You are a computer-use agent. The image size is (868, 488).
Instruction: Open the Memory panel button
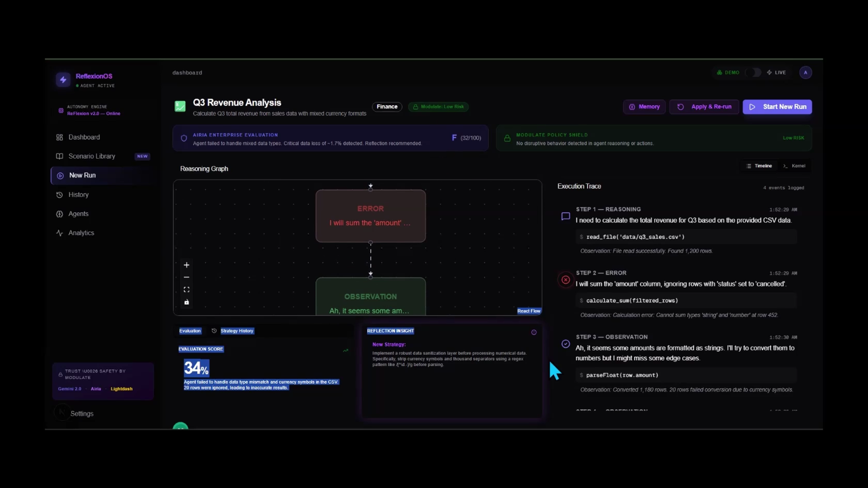point(644,107)
